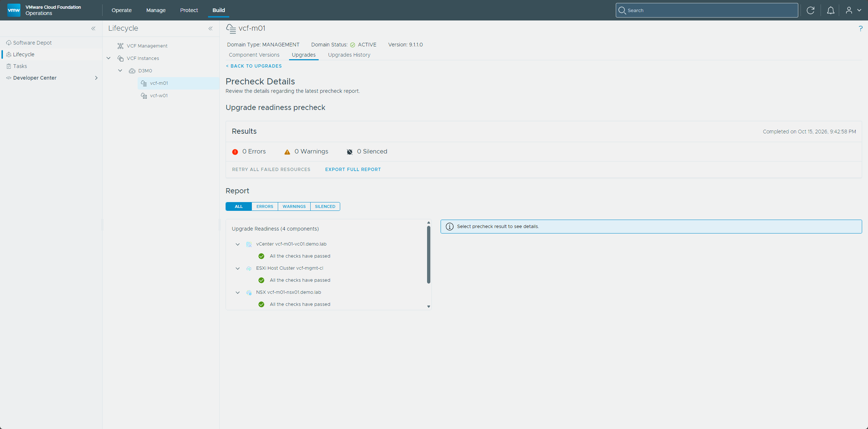
Task: Click Retry All Failed Resources
Action: point(271,170)
